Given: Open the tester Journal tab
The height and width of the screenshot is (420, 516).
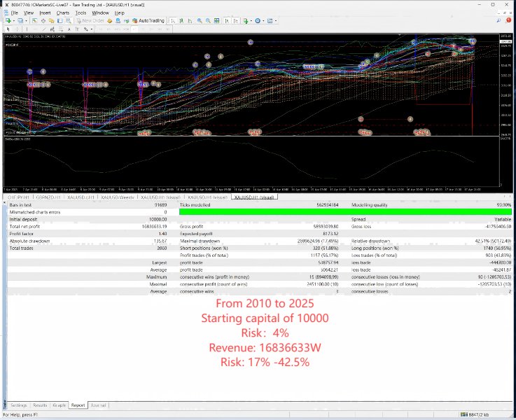Looking at the screenshot, I should point(98,405).
